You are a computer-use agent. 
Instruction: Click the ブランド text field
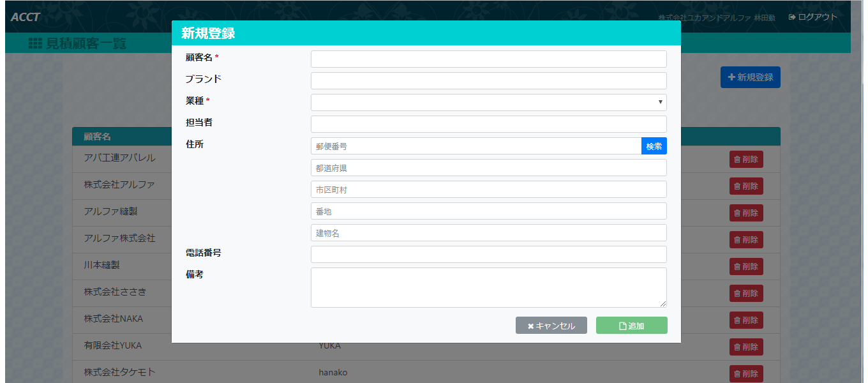(x=488, y=80)
